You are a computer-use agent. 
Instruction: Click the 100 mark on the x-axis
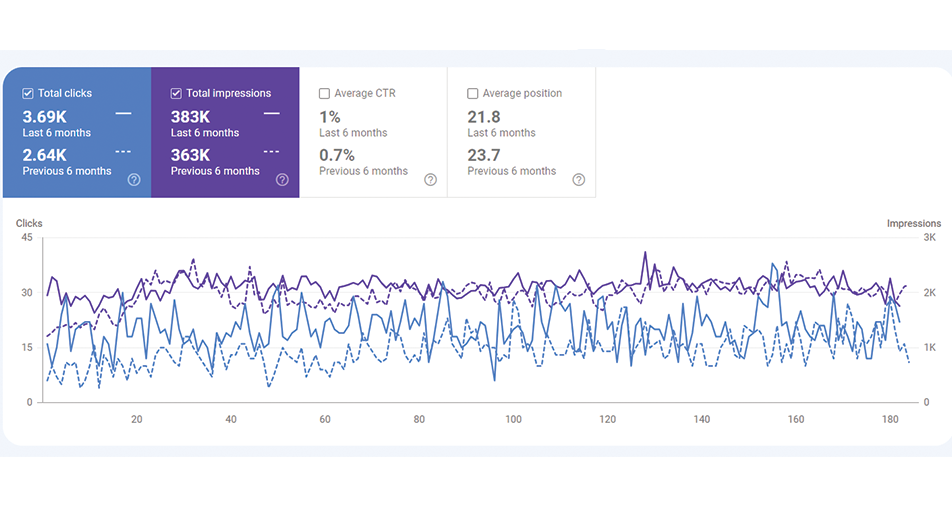513,419
